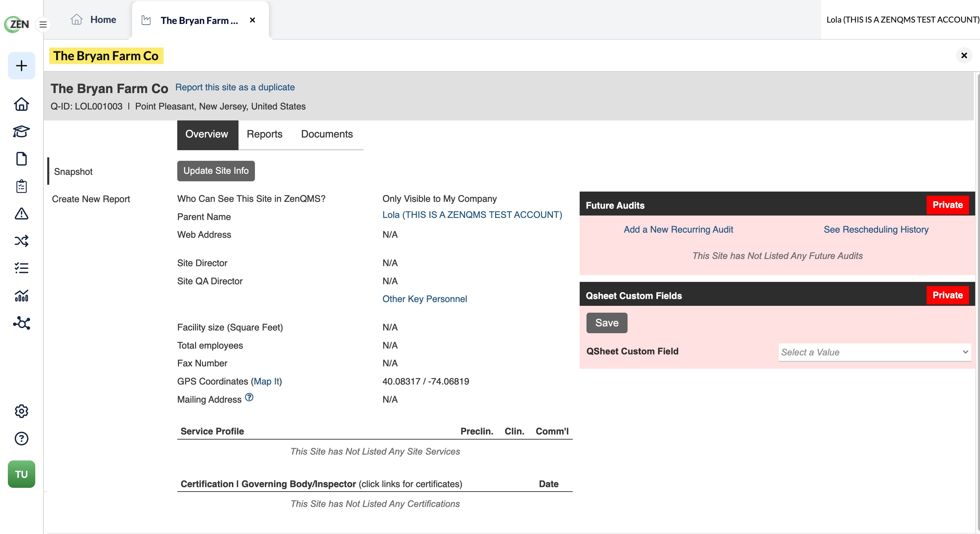Open the documents page icon in sidebar

click(x=21, y=159)
